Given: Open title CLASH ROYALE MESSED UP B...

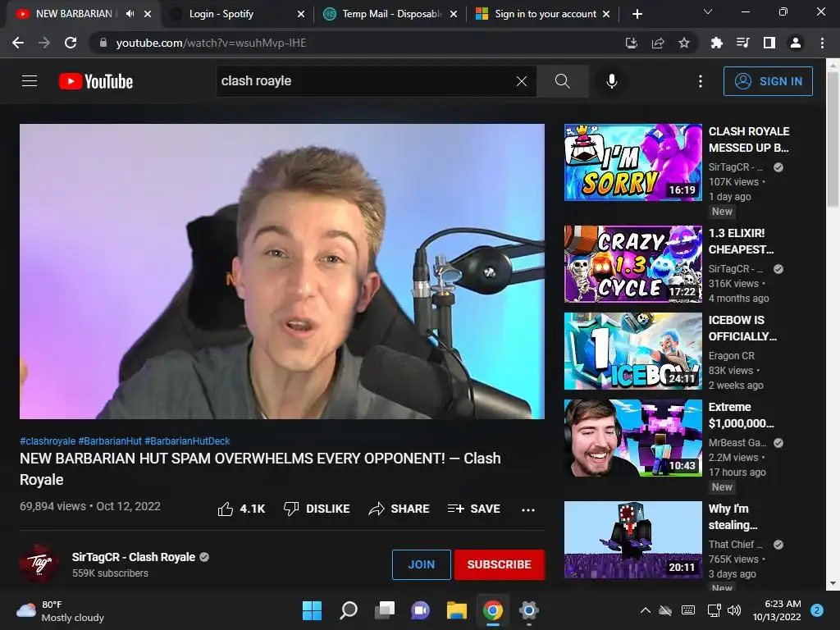Looking at the screenshot, I should (x=749, y=139).
